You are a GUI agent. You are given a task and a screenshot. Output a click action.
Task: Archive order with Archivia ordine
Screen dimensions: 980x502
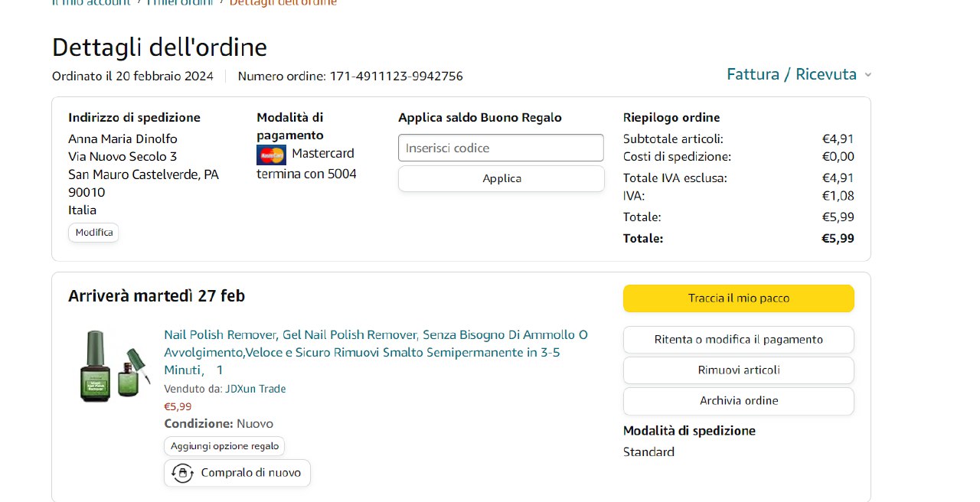[x=738, y=401]
